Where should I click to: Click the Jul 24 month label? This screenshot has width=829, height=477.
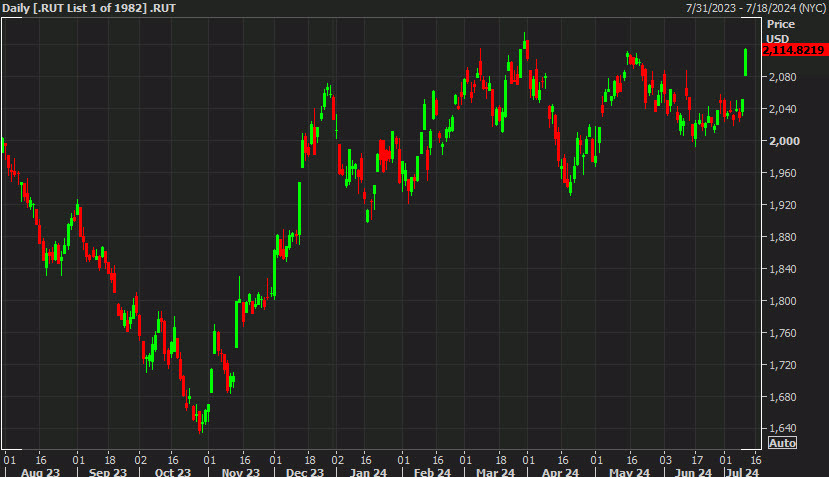[x=742, y=472]
